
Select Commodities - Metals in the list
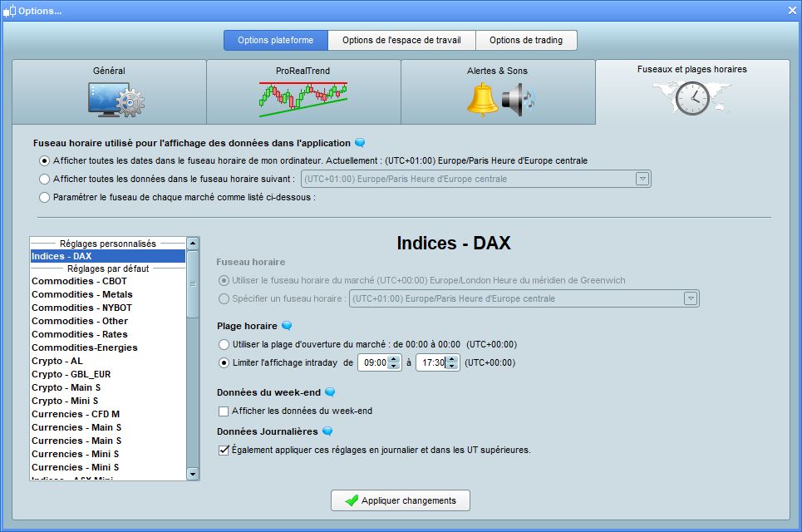coord(107,294)
